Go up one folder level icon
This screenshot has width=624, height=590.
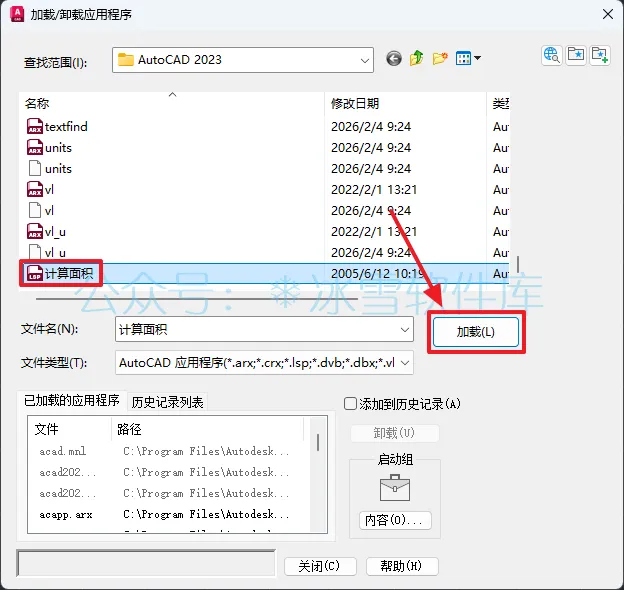416,58
